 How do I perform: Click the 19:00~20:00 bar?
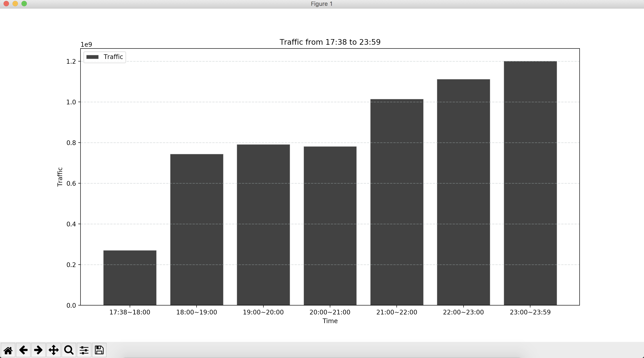[263, 225]
